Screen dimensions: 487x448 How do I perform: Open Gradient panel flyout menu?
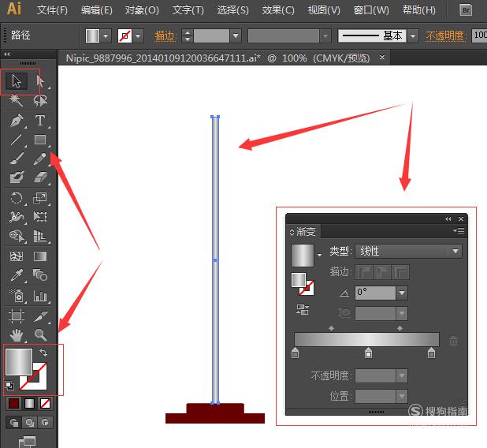459,230
